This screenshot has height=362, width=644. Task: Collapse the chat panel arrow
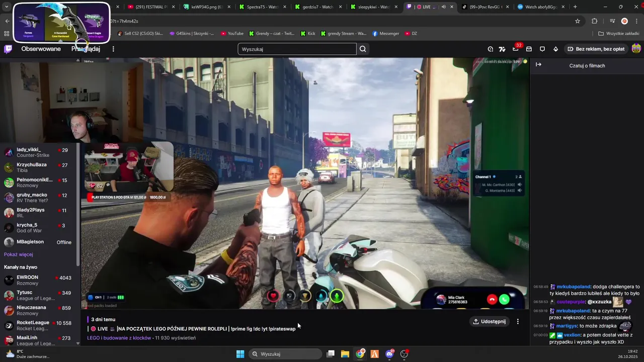(x=538, y=64)
